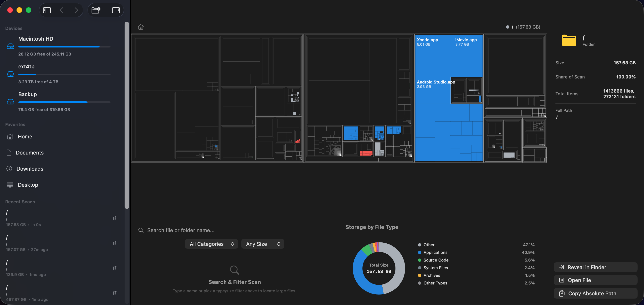The image size is (644, 305).
Task: Click the home breadcrumb icon above treemap
Action: (141, 27)
